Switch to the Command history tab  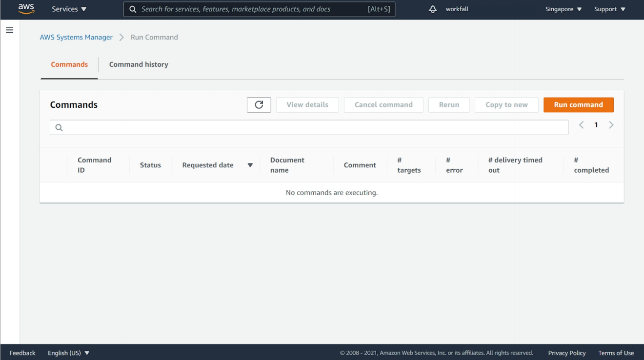[x=139, y=64]
